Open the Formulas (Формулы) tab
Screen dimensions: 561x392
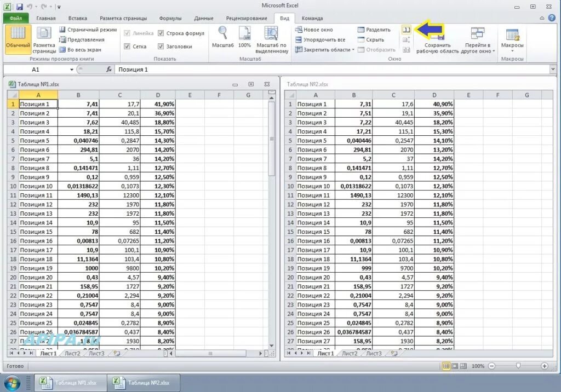pyautogui.click(x=170, y=18)
